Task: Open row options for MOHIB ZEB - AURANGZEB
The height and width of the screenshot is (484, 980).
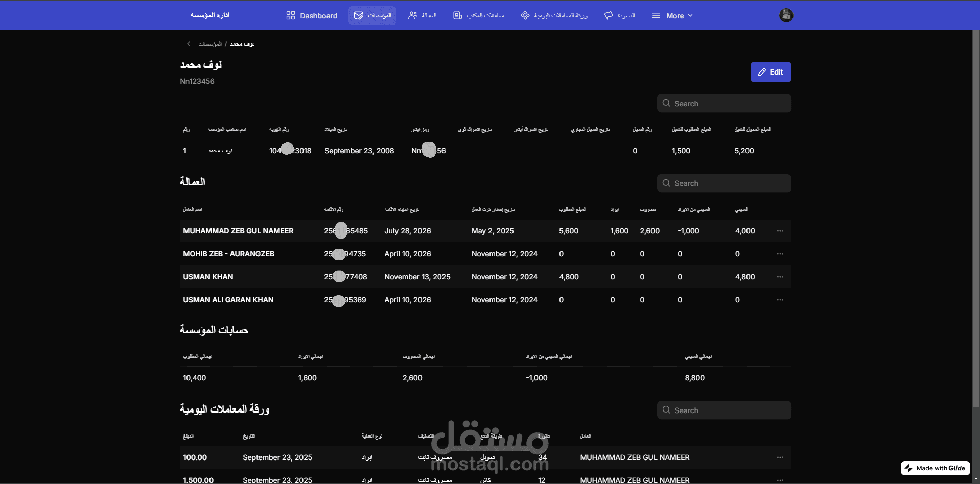Action: [780, 254]
